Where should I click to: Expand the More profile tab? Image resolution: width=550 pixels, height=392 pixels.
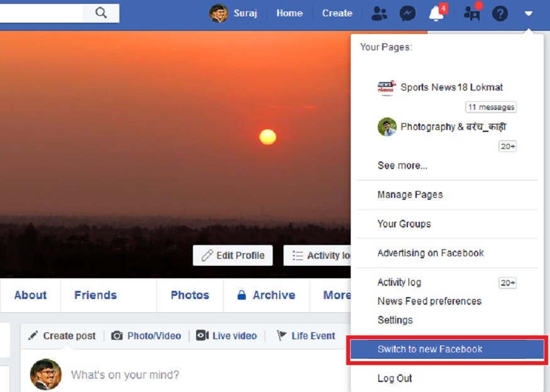click(336, 295)
